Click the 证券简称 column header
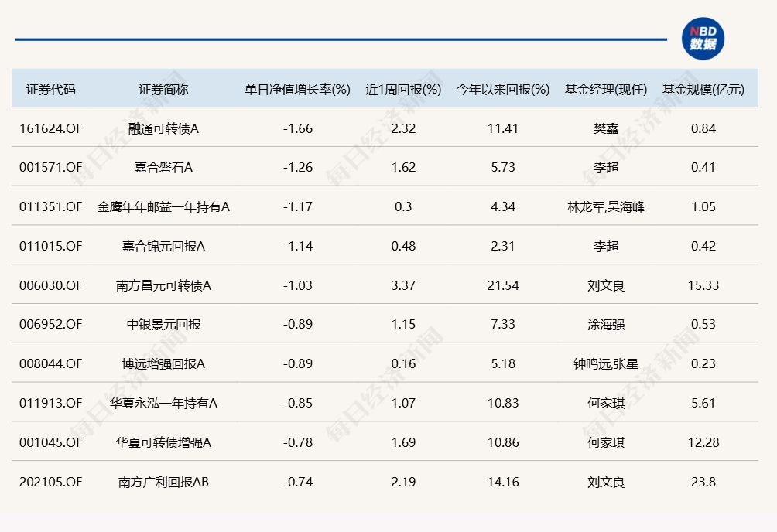Screen dimensions: 777x532 pos(163,89)
